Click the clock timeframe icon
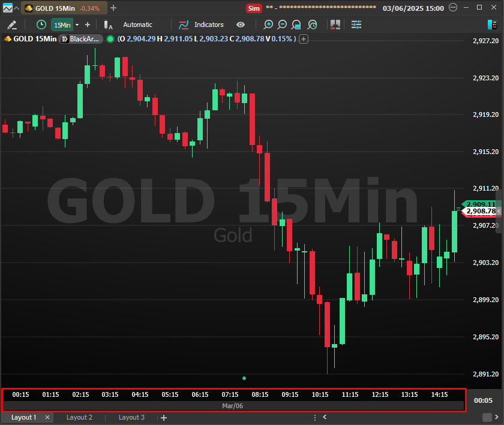This screenshot has width=504, height=425. tap(41, 25)
